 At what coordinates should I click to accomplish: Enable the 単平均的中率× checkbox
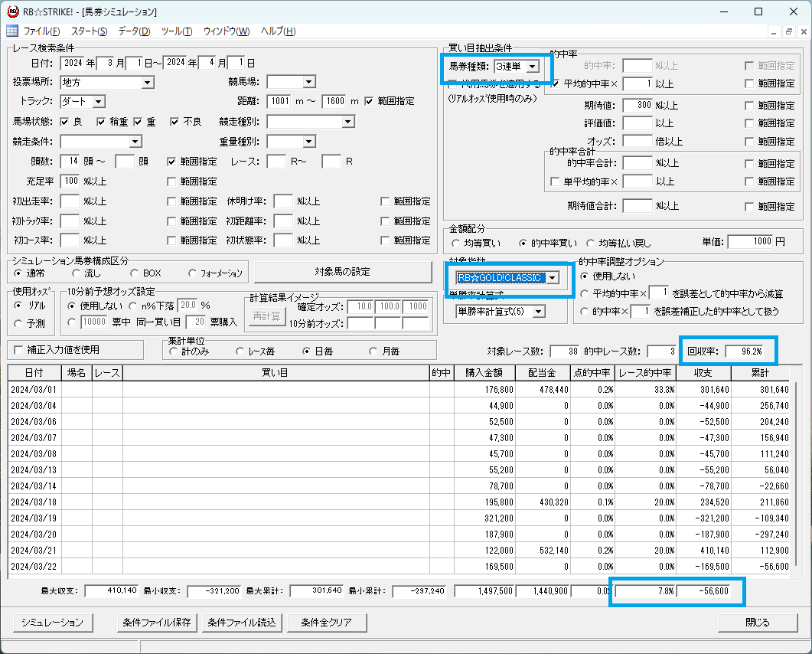tap(555, 182)
